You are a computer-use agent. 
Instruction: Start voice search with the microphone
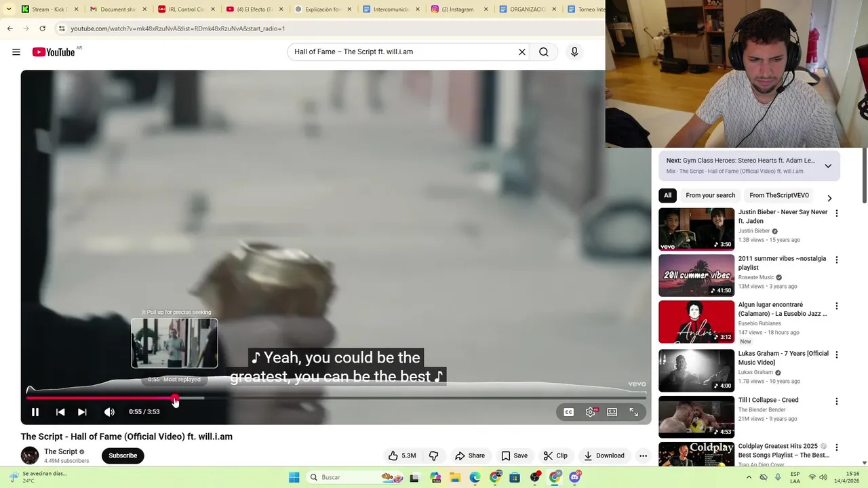574,52
